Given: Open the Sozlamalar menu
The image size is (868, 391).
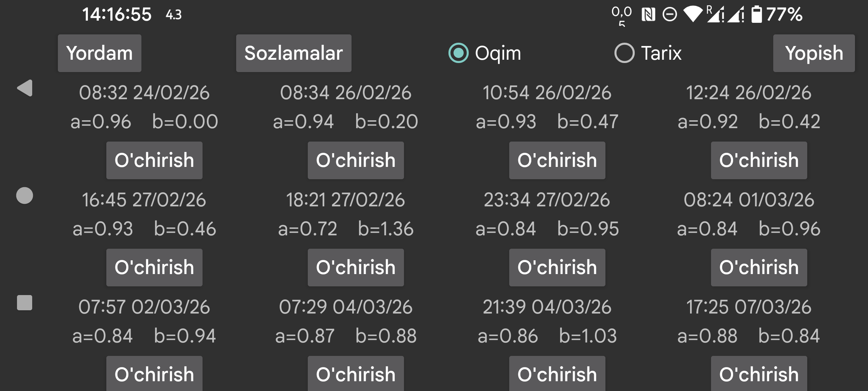Looking at the screenshot, I should point(293,54).
